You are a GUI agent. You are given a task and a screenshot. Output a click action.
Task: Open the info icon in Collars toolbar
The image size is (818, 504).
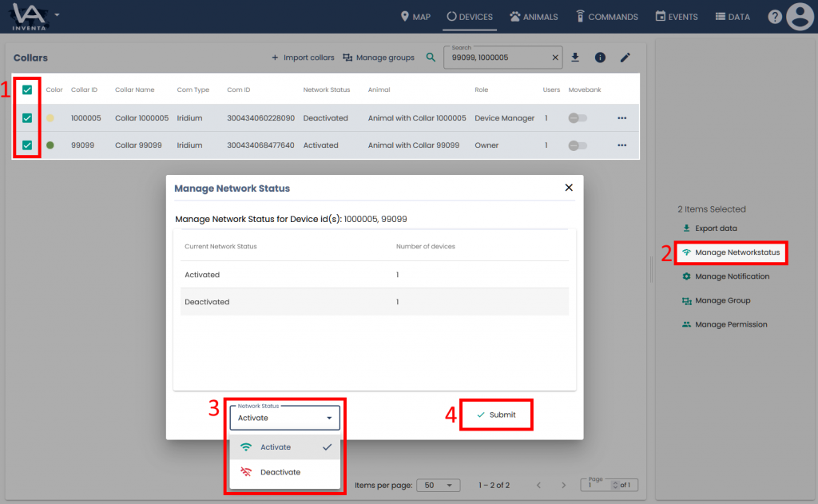point(600,58)
